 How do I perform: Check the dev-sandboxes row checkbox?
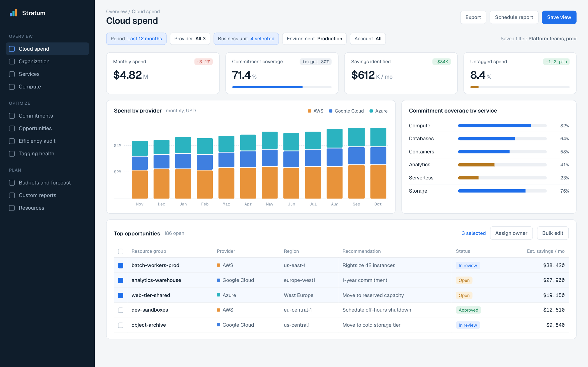(x=121, y=310)
